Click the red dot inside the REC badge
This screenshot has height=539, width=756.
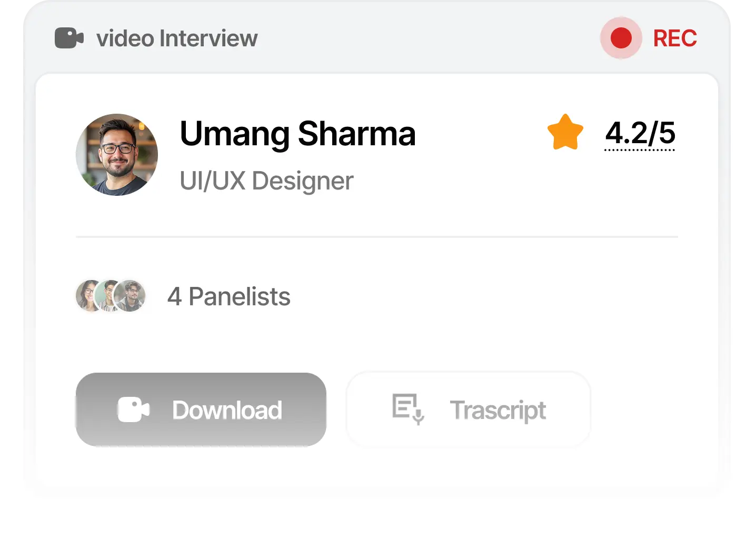tap(621, 38)
